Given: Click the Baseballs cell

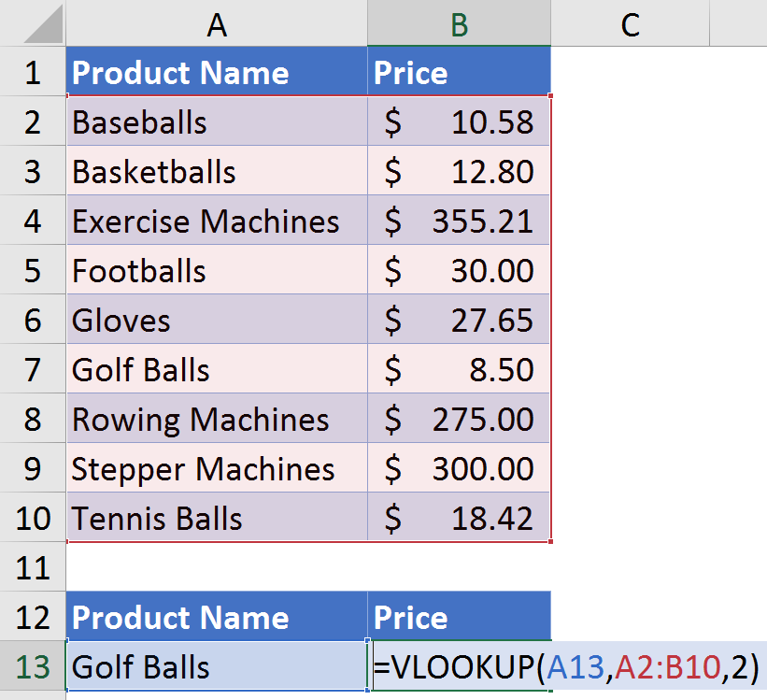Looking at the screenshot, I should [217, 122].
